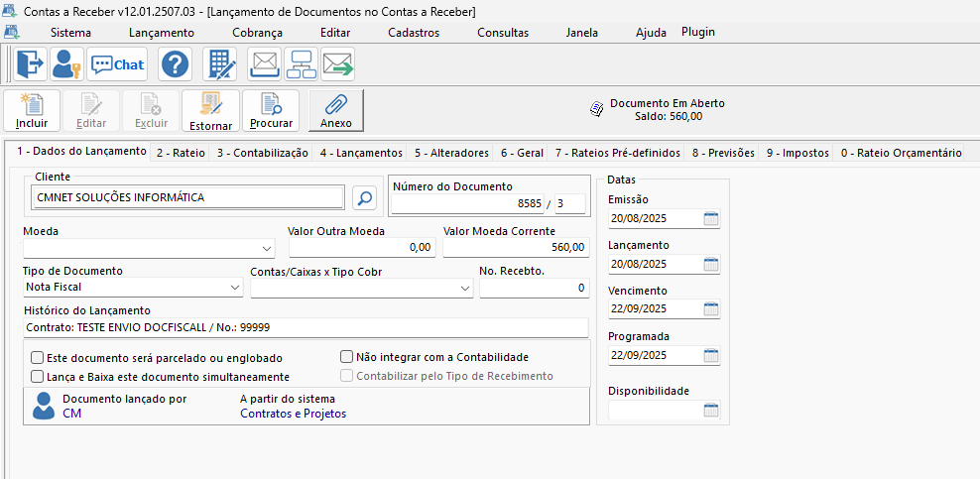Enable 'Este documento será parcelado ou englobado'

pyautogui.click(x=38, y=358)
